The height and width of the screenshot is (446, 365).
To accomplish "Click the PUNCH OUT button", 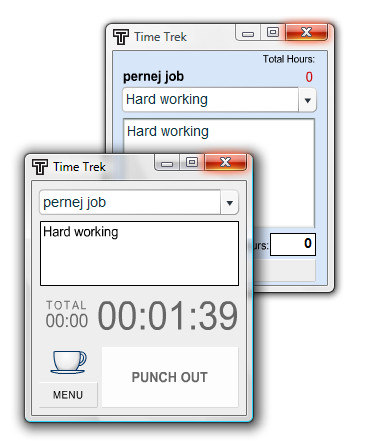I will coord(170,377).
